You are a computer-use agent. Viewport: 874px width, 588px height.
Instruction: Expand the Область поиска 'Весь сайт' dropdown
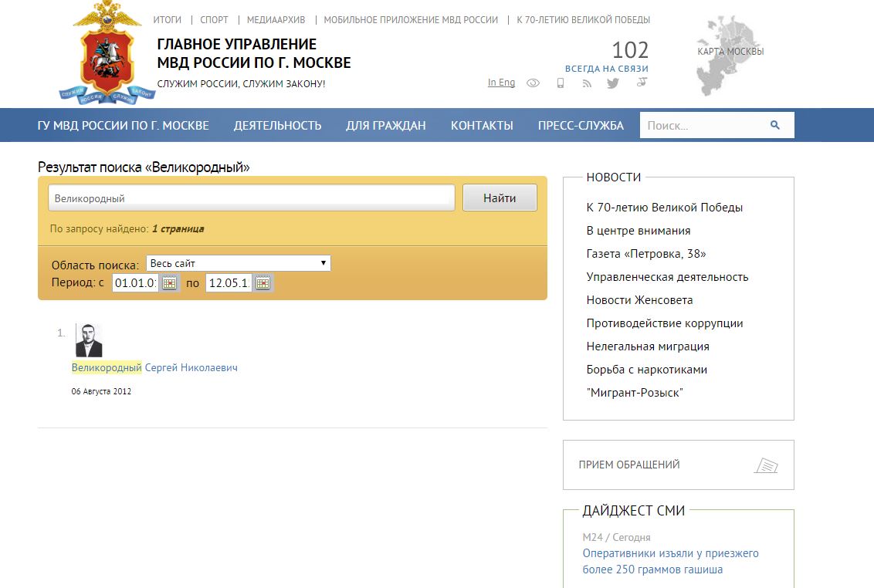[238, 263]
